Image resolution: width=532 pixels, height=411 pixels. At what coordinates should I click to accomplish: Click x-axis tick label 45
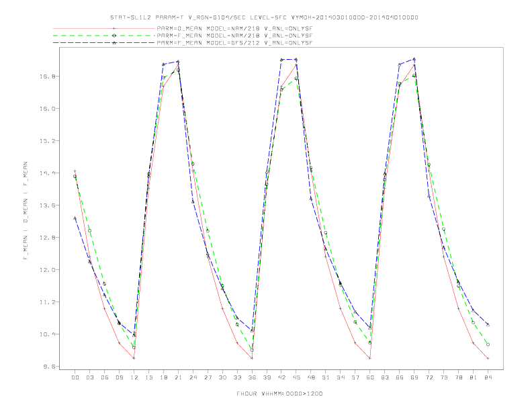point(296,377)
